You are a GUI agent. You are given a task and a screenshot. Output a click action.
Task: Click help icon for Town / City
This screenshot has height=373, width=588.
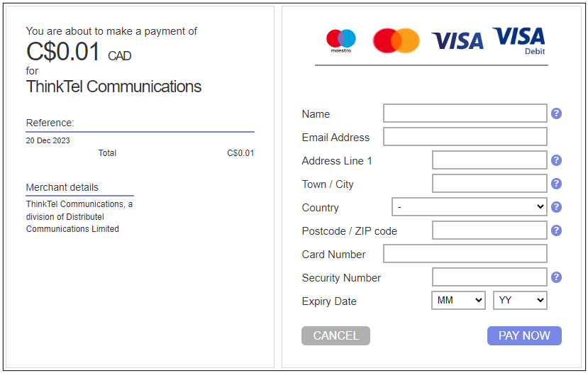557,184
